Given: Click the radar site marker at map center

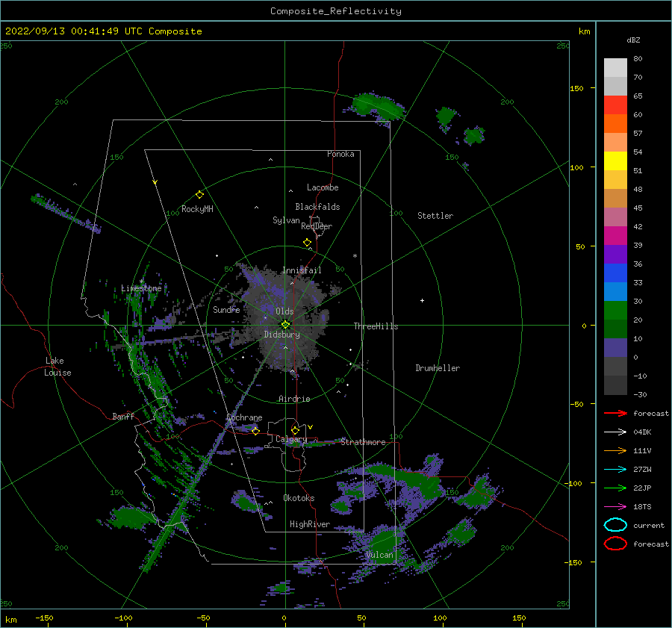Looking at the screenshot, I should pyautogui.click(x=285, y=325).
